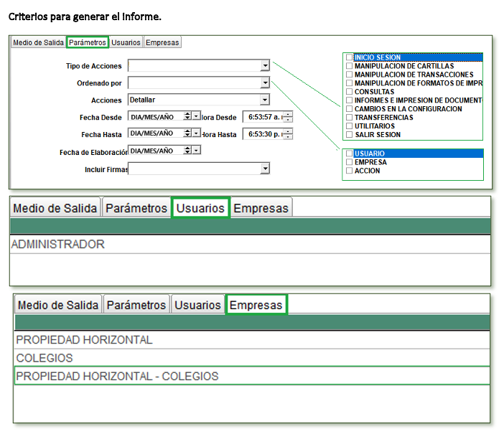Enable the UTILITARIOS checkbox
This screenshot has width=504, height=434.
pos(350,126)
